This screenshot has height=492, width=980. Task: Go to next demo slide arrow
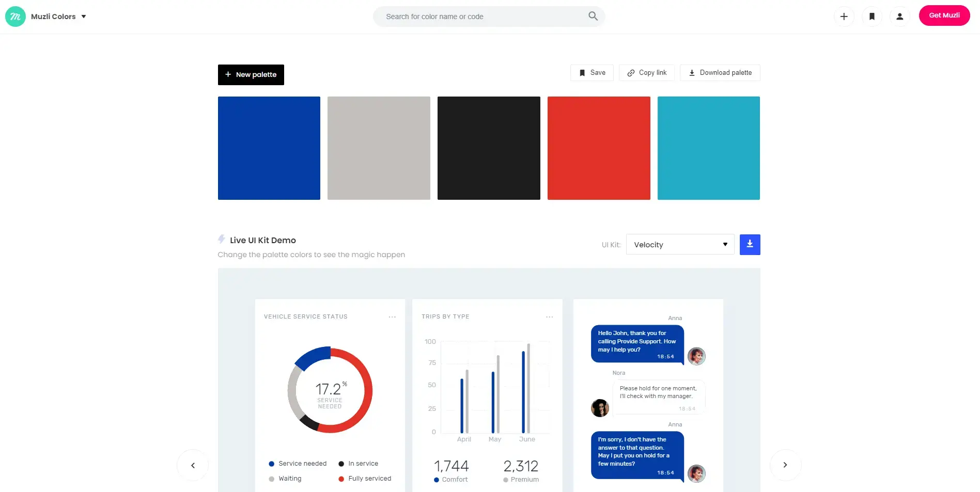coord(785,465)
